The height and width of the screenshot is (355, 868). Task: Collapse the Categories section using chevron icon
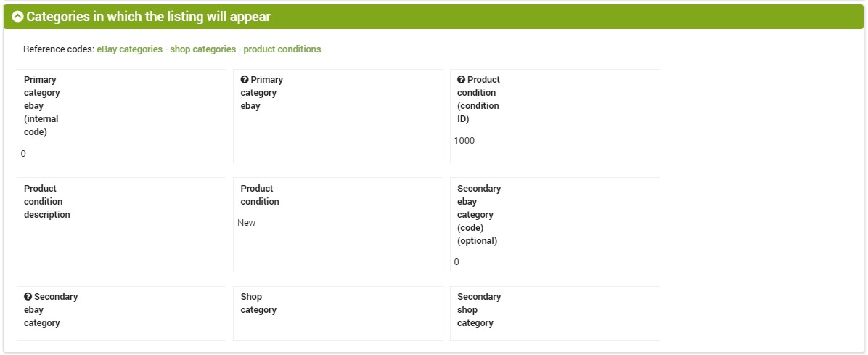(17, 17)
